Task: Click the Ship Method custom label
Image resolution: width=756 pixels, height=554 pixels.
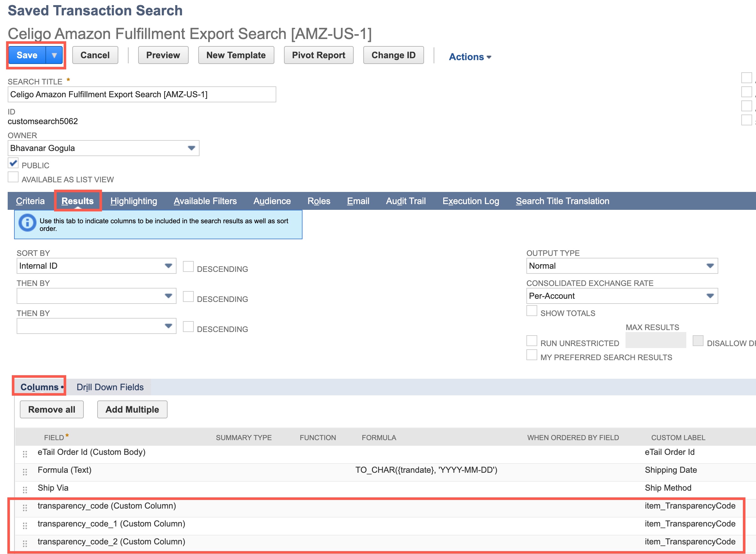Action: coord(668,488)
